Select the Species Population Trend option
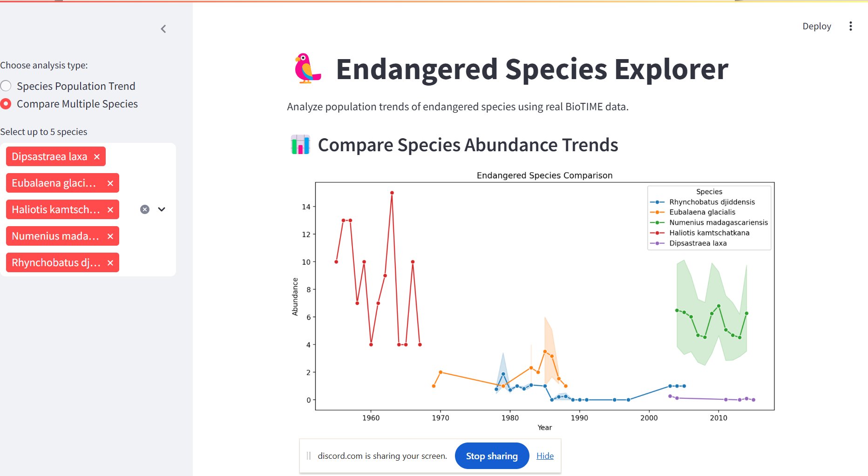 point(6,86)
